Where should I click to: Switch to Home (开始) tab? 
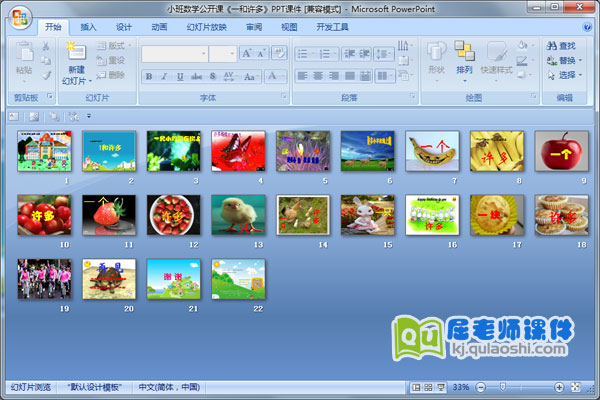53,27
